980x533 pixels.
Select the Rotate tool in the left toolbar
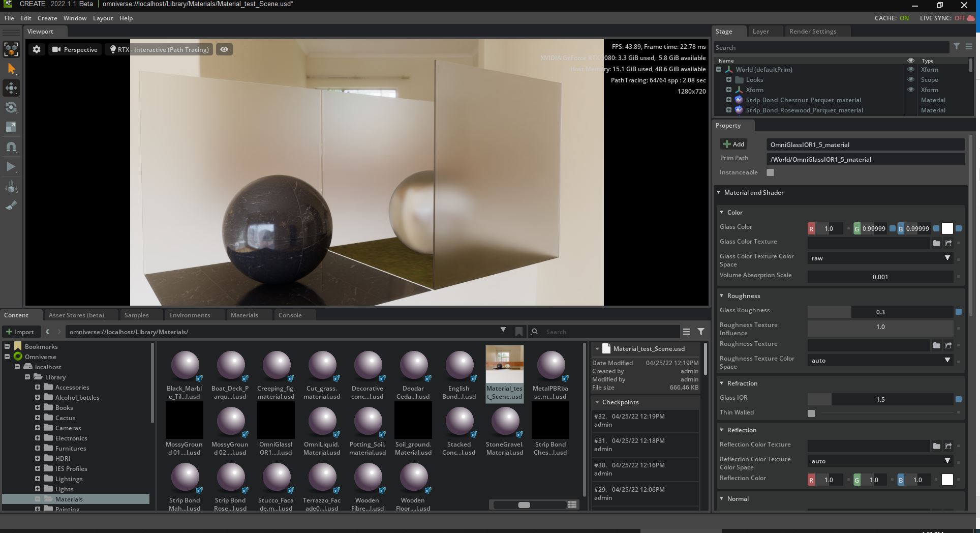point(11,107)
